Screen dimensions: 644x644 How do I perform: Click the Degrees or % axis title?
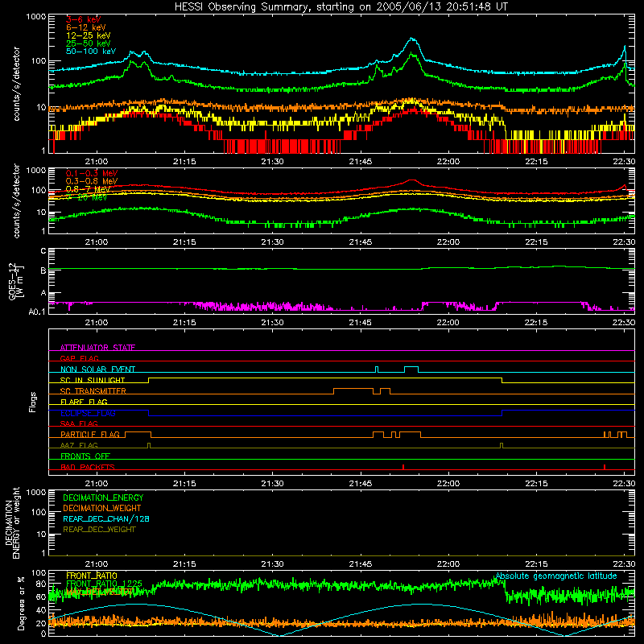(x=21, y=603)
